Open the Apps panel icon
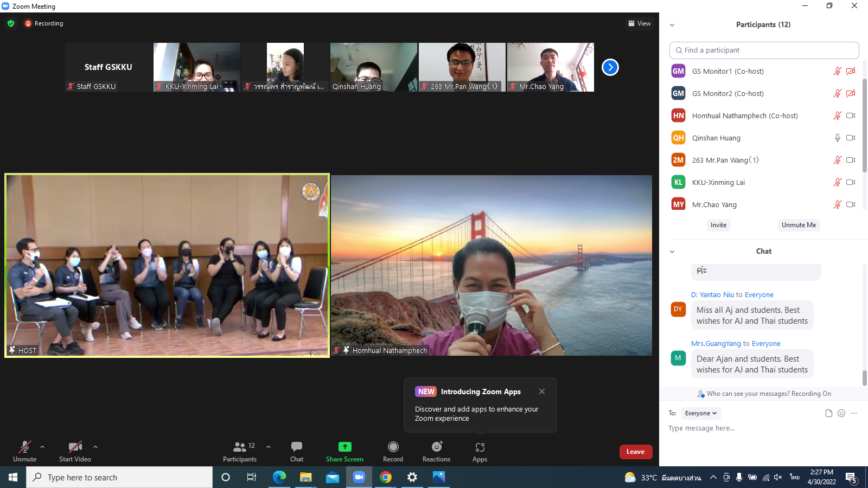This screenshot has height=488, width=868. tap(480, 447)
